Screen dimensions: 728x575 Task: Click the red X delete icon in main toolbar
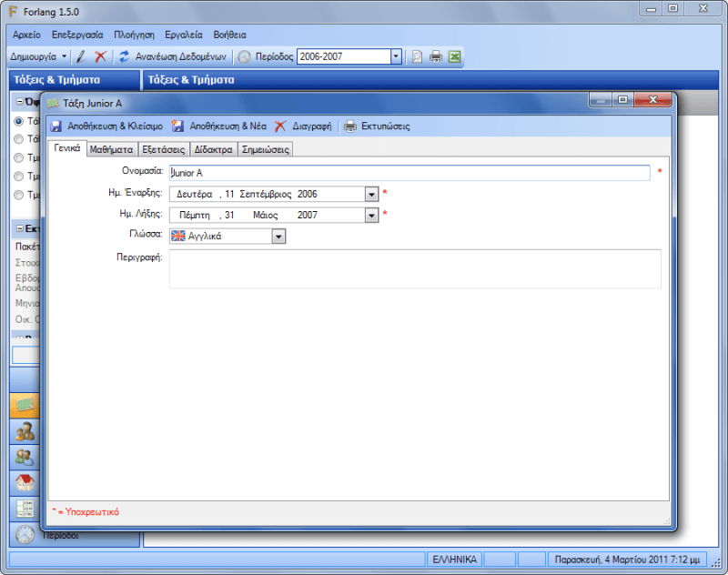pos(100,56)
